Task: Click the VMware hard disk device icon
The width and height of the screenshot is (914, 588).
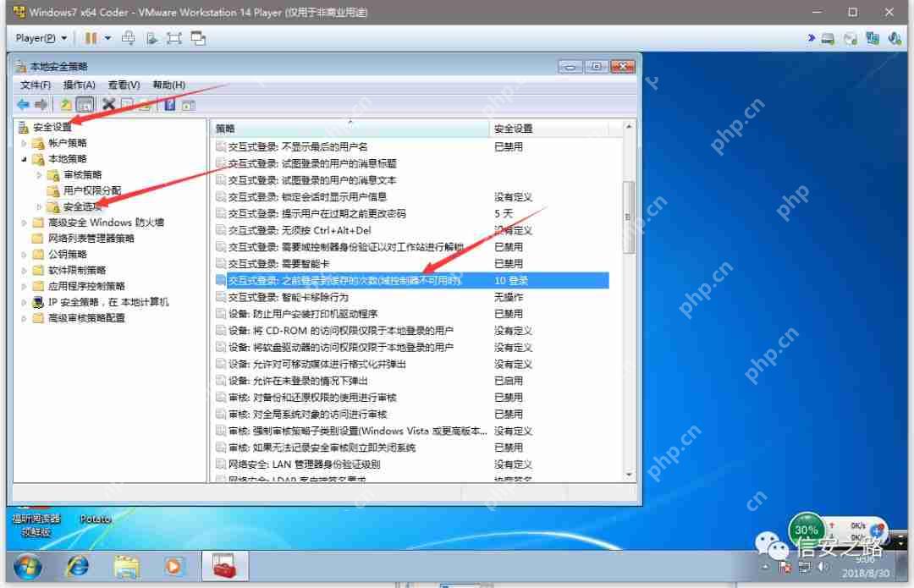Action: (828, 39)
